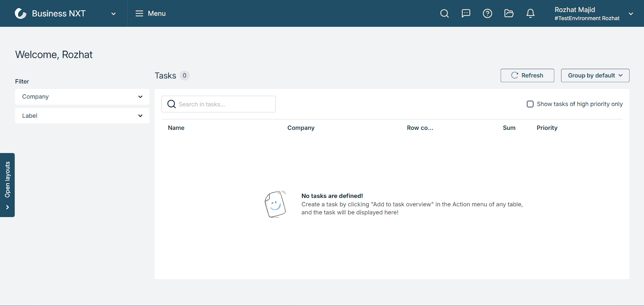The image size is (644, 306).
Task: Open the search magnifier in top bar
Action: point(444,13)
